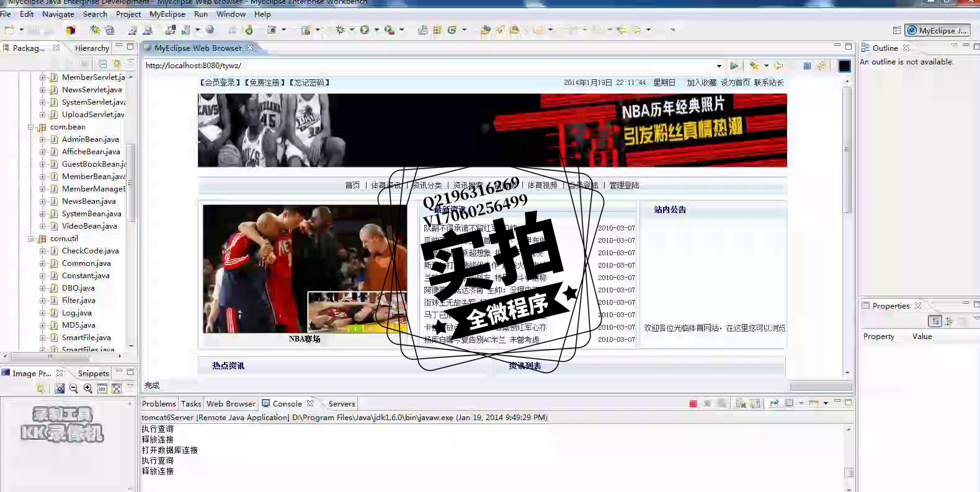Open the Window menu
This screenshot has height=492, width=980.
coord(231,14)
